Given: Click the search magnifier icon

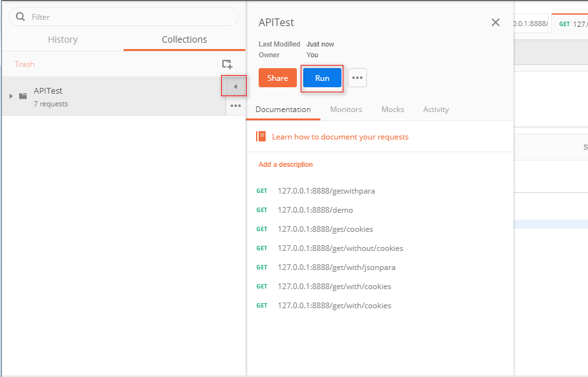Looking at the screenshot, I should [x=21, y=17].
